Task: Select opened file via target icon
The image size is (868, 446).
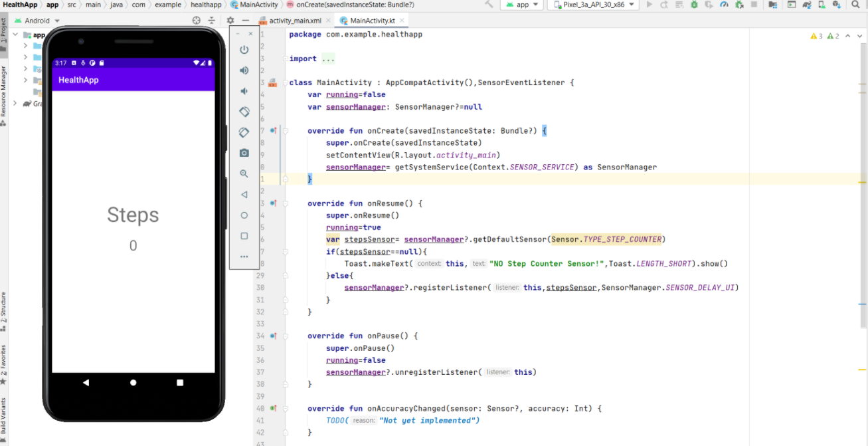Action: (x=197, y=21)
